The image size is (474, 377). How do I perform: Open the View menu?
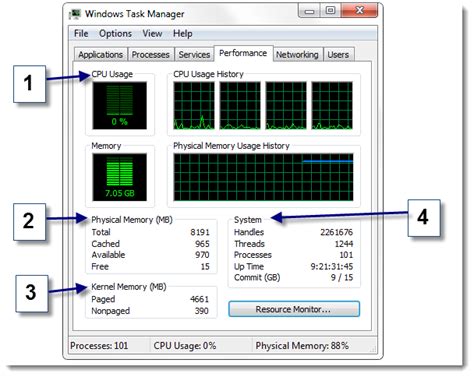152,34
